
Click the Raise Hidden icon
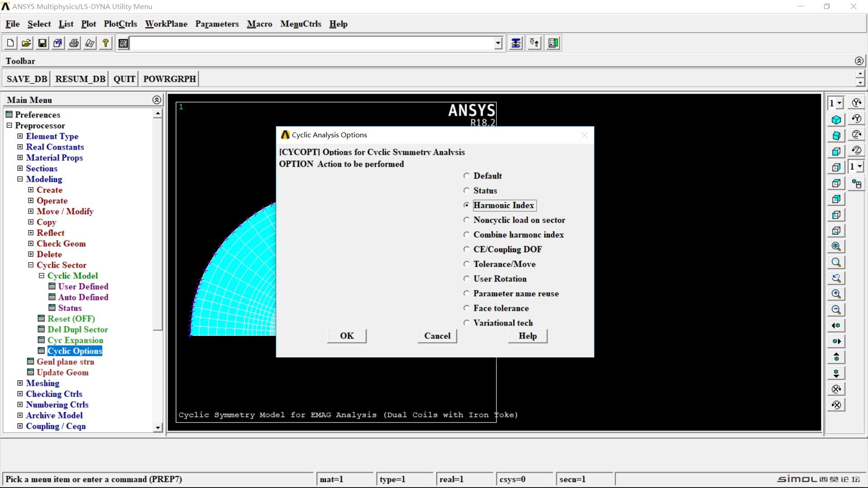pyautogui.click(x=516, y=43)
